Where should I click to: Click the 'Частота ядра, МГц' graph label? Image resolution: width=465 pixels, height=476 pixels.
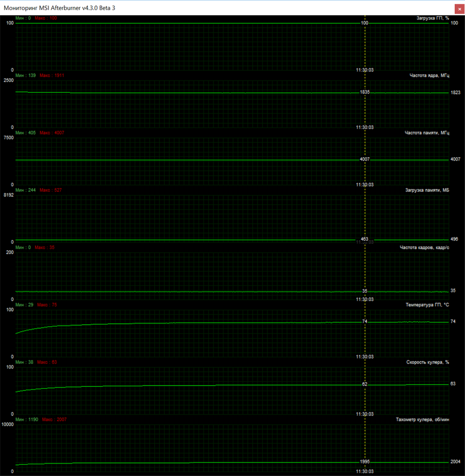point(429,76)
